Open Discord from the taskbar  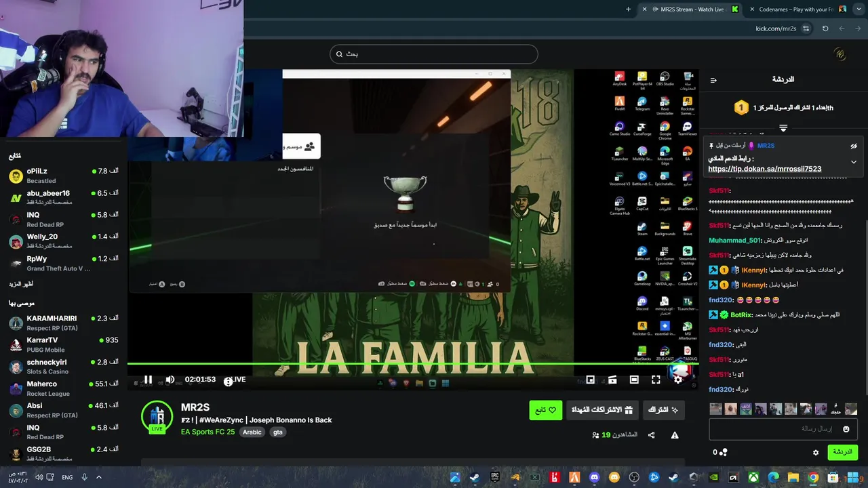[595, 477]
